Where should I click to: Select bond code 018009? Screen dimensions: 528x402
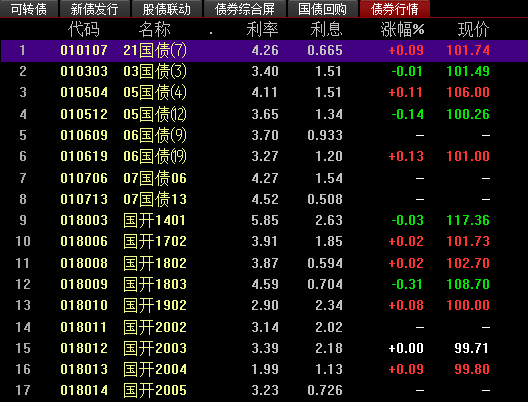pos(84,284)
